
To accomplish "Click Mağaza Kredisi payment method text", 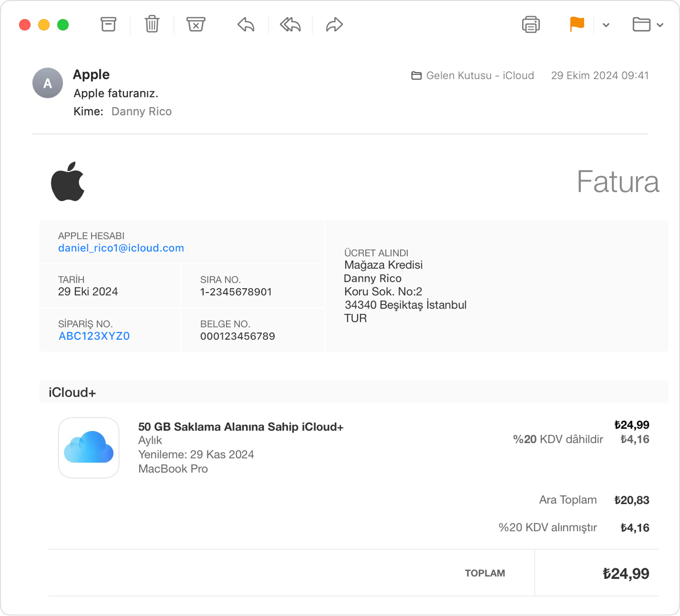I will pos(383,265).
